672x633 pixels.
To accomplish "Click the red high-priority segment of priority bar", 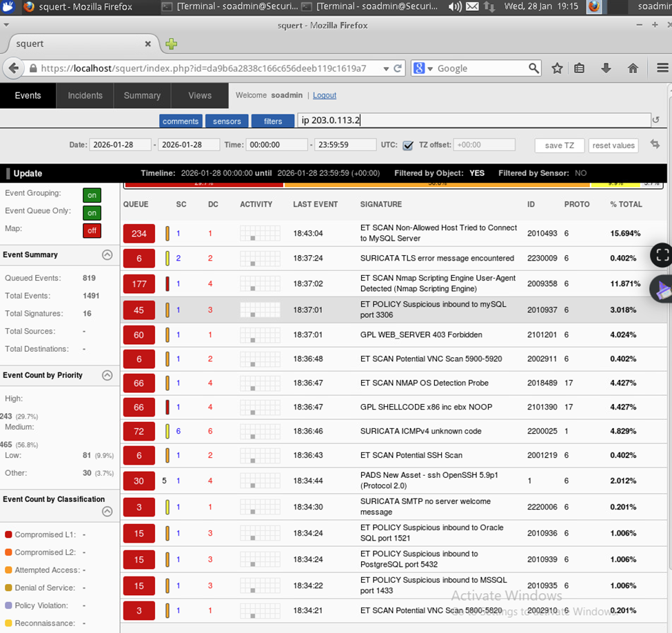I will coord(204,184).
